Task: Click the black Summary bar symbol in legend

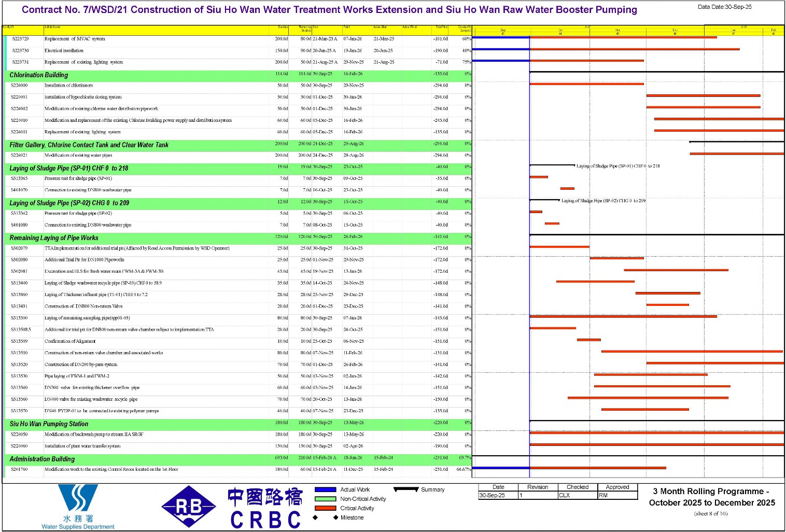Action: coord(406,489)
